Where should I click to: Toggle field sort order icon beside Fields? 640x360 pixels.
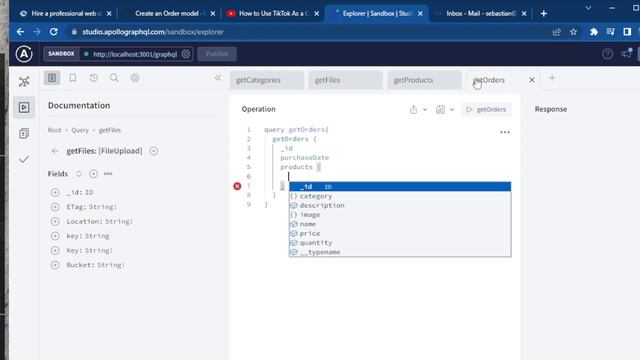tap(79, 174)
